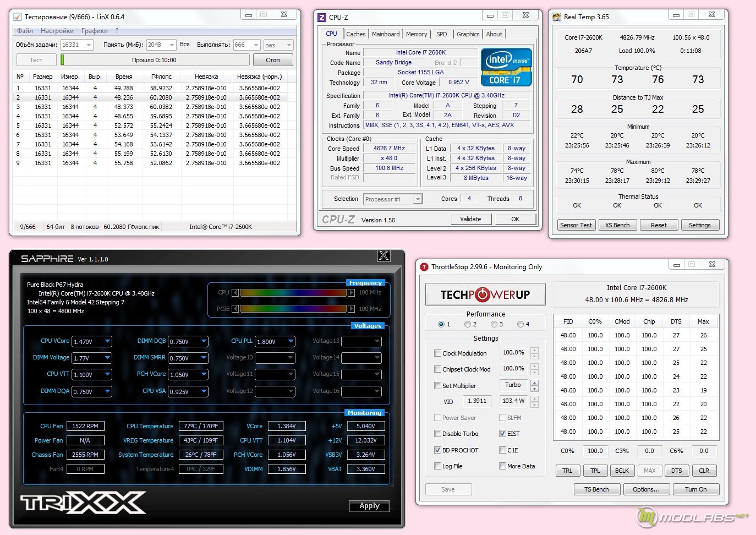Click the TechPowerUp logo banner
The width and height of the screenshot is (756, 535).
[x=485, y=294]
